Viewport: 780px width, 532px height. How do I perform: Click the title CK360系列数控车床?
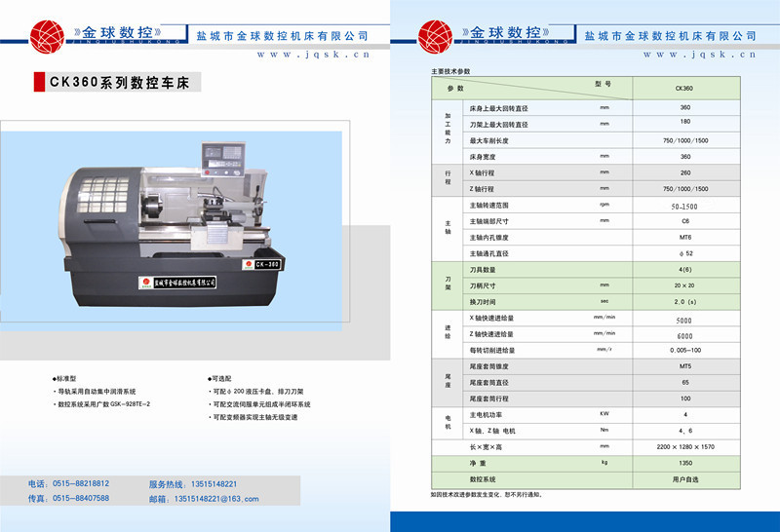point(119,82)
